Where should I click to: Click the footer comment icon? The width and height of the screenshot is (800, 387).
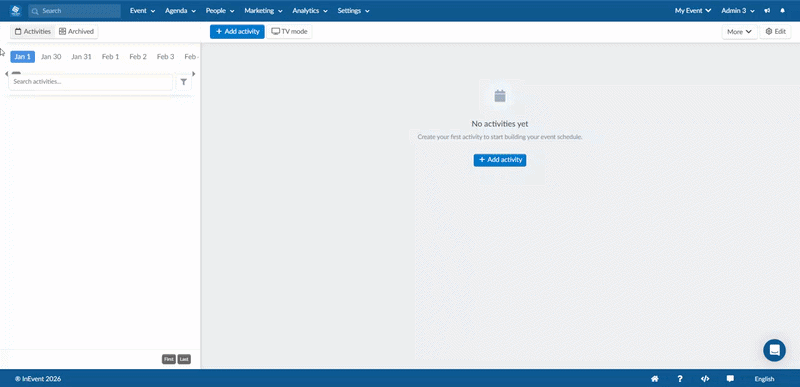[730, 379]
